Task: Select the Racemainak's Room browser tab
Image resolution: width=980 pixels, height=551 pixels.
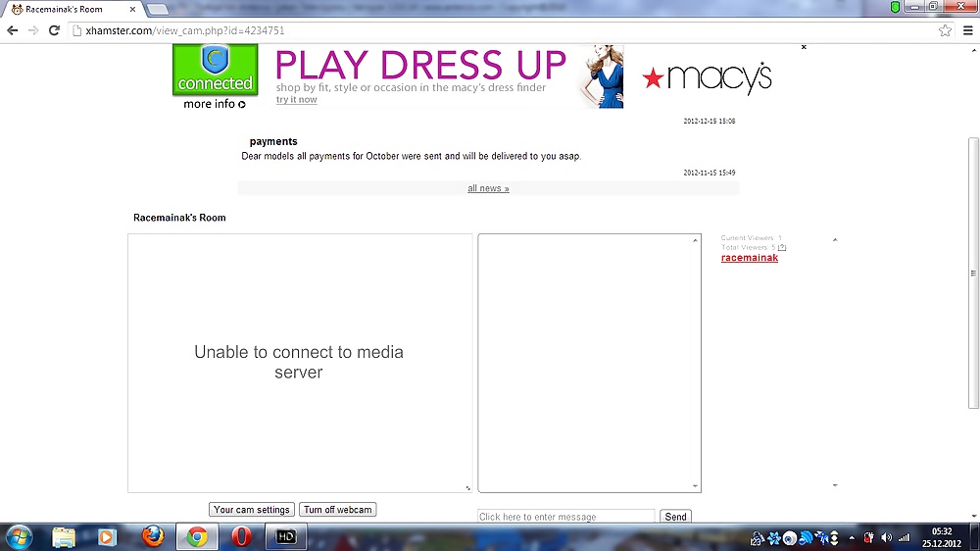Action: coord(69,9)
